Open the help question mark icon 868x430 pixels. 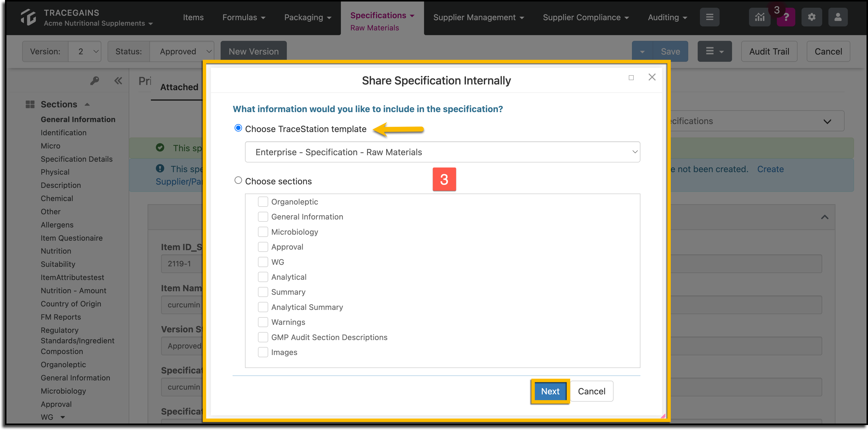point(786,17)
